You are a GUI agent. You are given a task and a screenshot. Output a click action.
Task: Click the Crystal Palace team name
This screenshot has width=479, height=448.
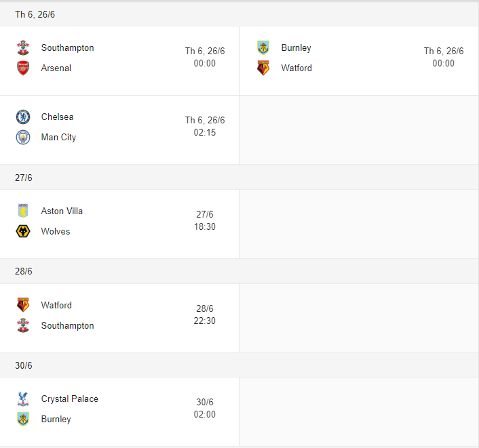(x=69, y=399)
